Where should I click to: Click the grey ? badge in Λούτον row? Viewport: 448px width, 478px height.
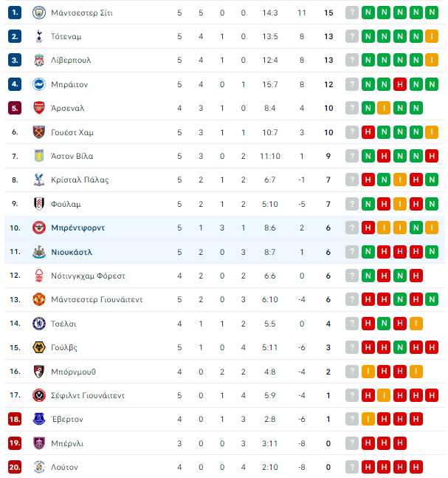pyautogui.click(x=352, y=467)
